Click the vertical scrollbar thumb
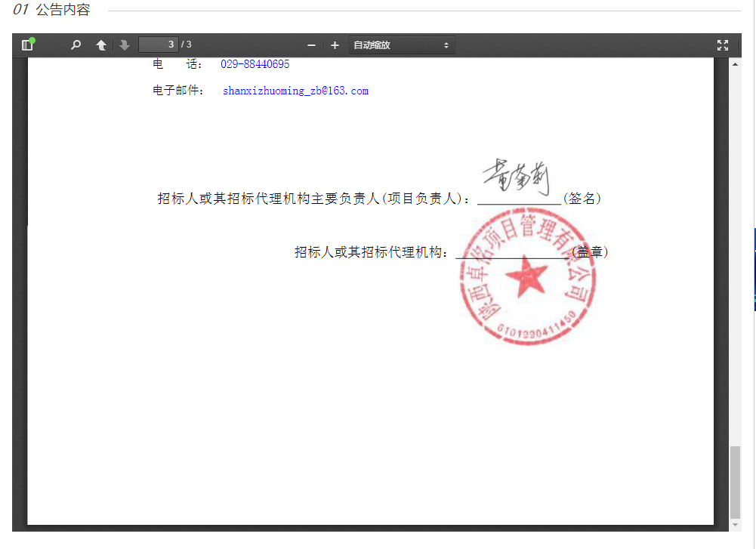This screenshot has height=549, width=756. tap(735, 480)
